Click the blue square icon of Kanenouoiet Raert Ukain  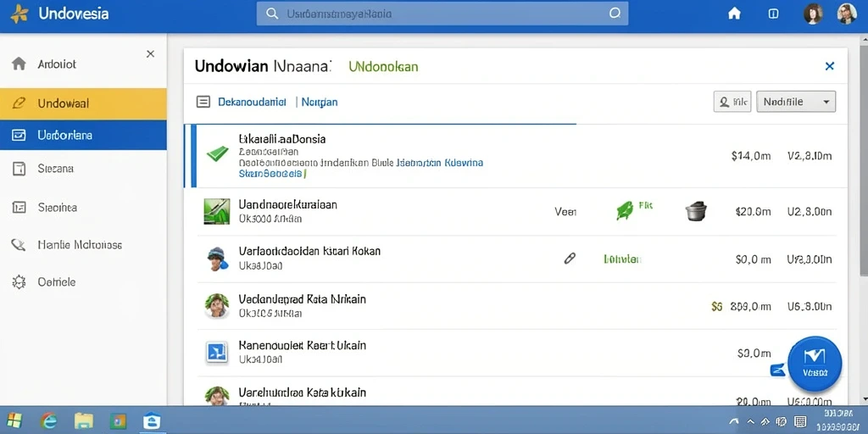tap(216, 352)
